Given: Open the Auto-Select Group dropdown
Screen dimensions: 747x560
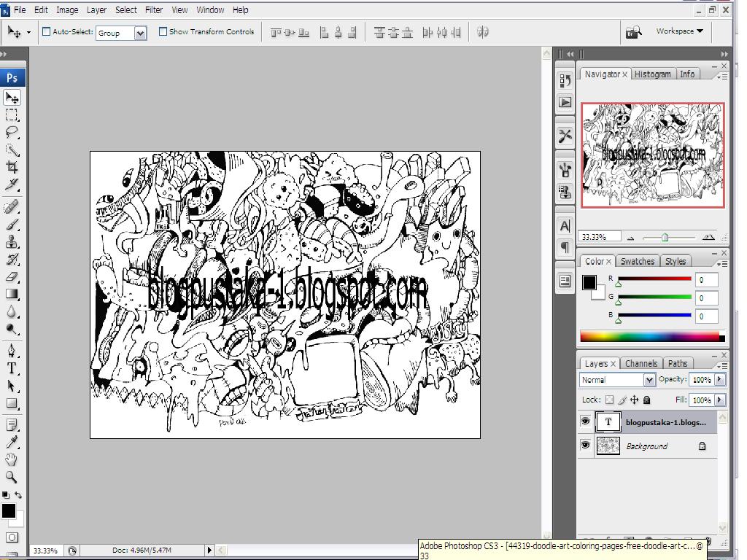Looking at the screenshot, I should (x=141, y=33).
